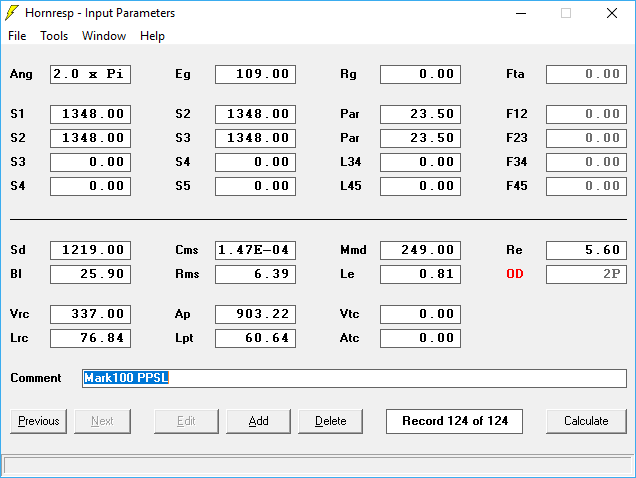Image resolution: width=636 pixels, height=478 pixels.
Task: Select the Cms value 1.47E-04 field
Action: [256, 250]
